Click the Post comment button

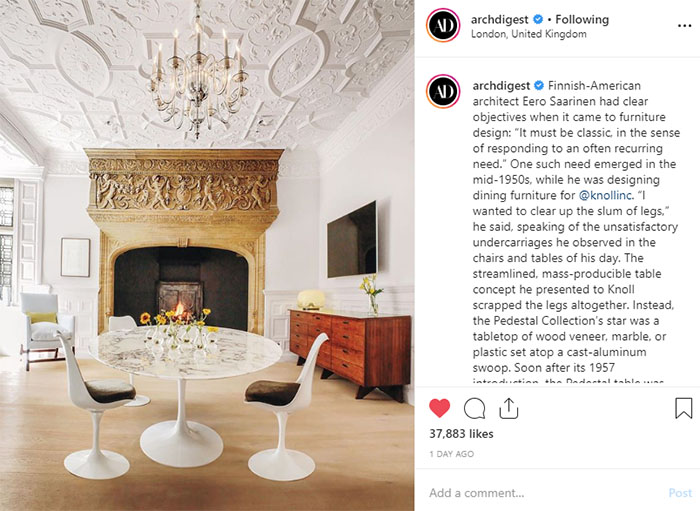click(680, 493)
